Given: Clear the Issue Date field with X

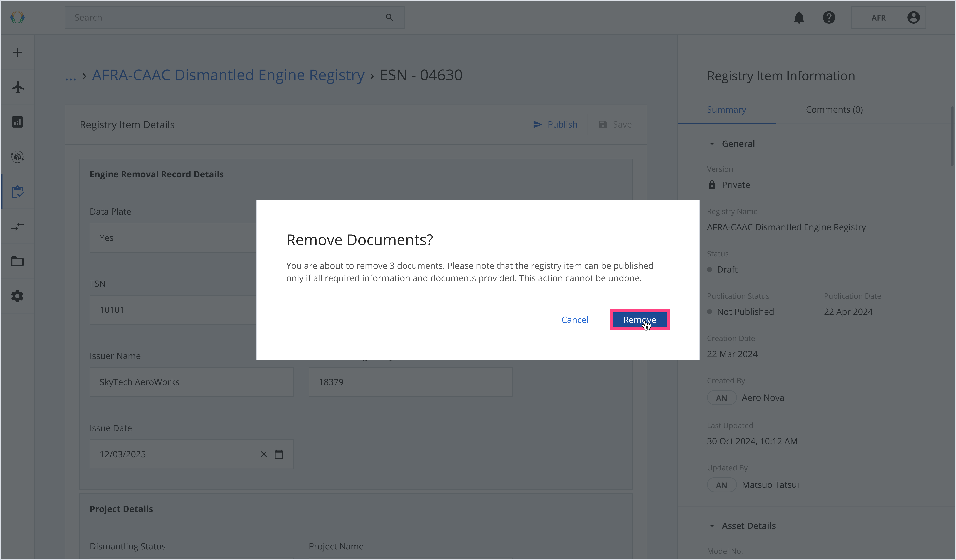Looking at the screenshot, I should tap(264, 454).
